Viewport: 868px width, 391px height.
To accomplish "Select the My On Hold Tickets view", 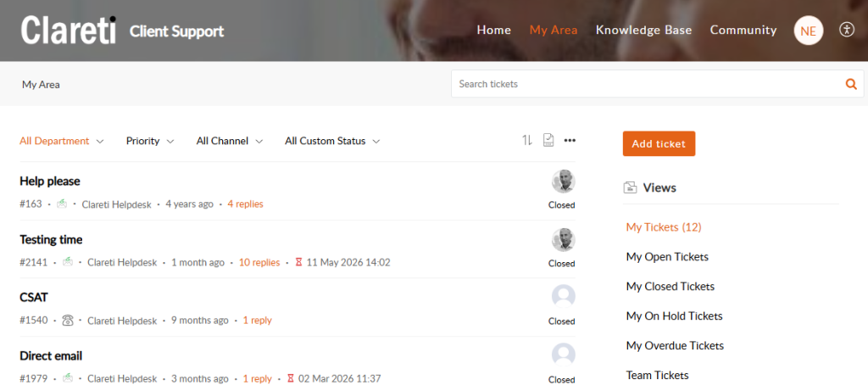I will [674, 316].
